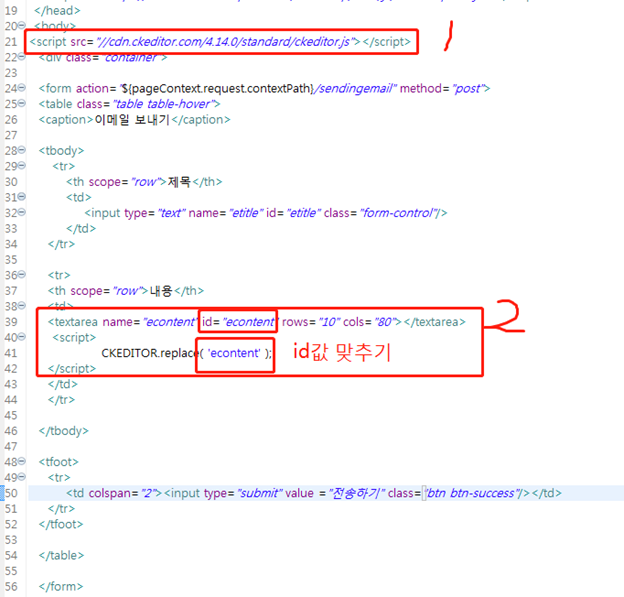Screen dimensions: 624x597
Task: Click the rows value "10"
Action: click(x=329, y=322)
